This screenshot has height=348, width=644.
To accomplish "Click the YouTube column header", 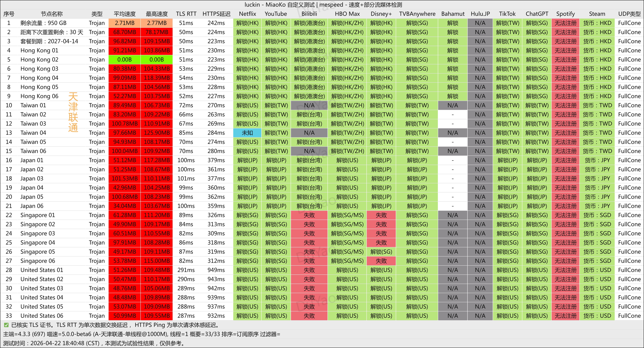I will click(276, 14).
